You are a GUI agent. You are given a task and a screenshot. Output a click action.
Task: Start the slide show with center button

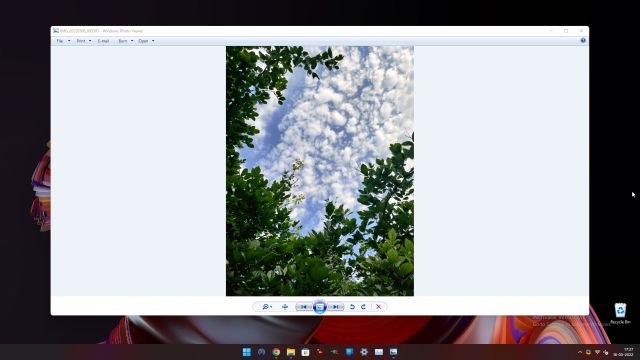[320, 307]
